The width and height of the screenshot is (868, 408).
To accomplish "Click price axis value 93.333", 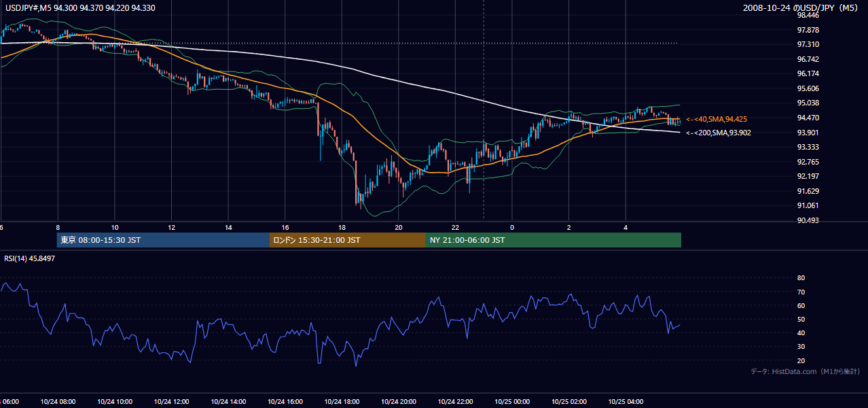I will 808,147.
